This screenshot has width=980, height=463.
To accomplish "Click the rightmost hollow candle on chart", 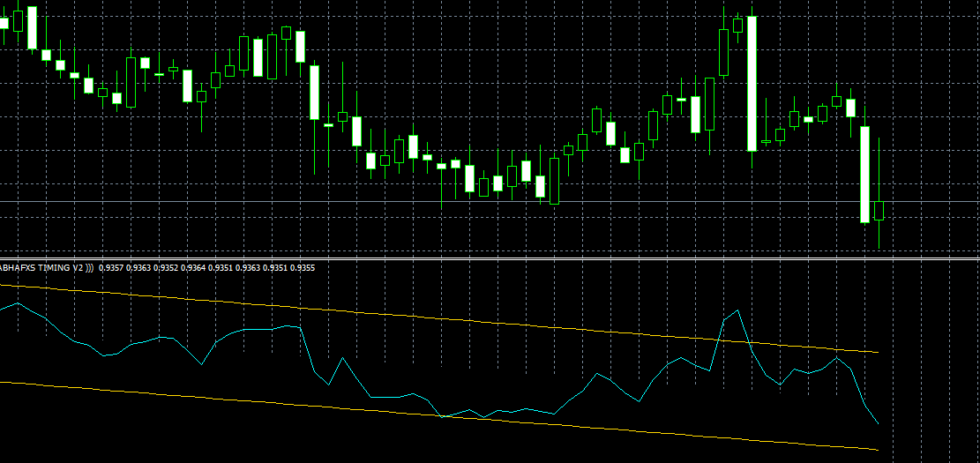I will pyautogui.click(x=879, y=211).
